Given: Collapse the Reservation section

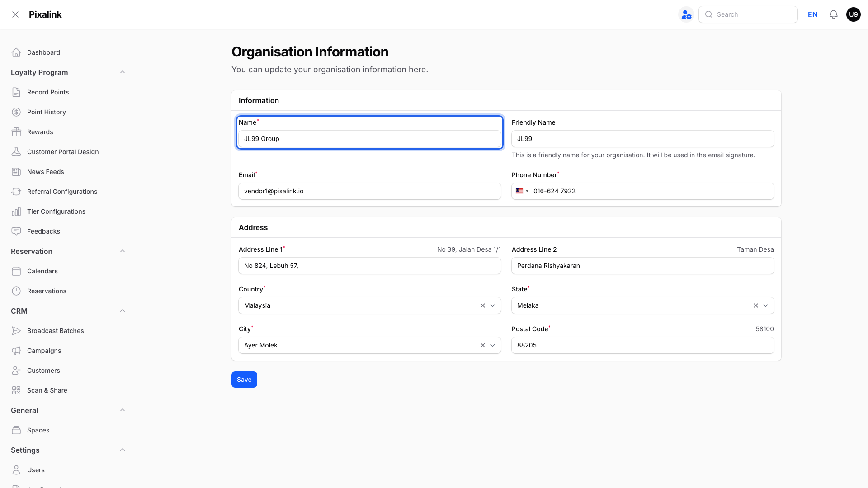Looking at the screenshot, I should [x=123, y=251].
